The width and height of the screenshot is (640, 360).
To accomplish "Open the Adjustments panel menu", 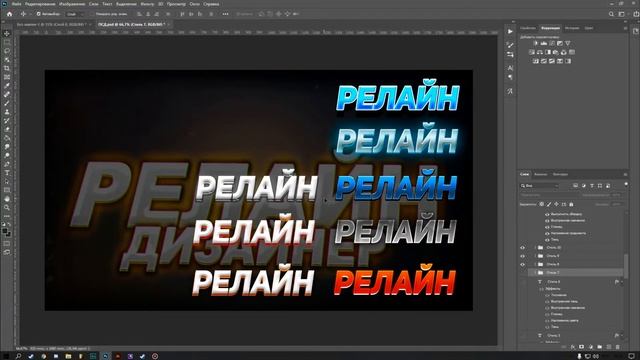I will 625,28.
